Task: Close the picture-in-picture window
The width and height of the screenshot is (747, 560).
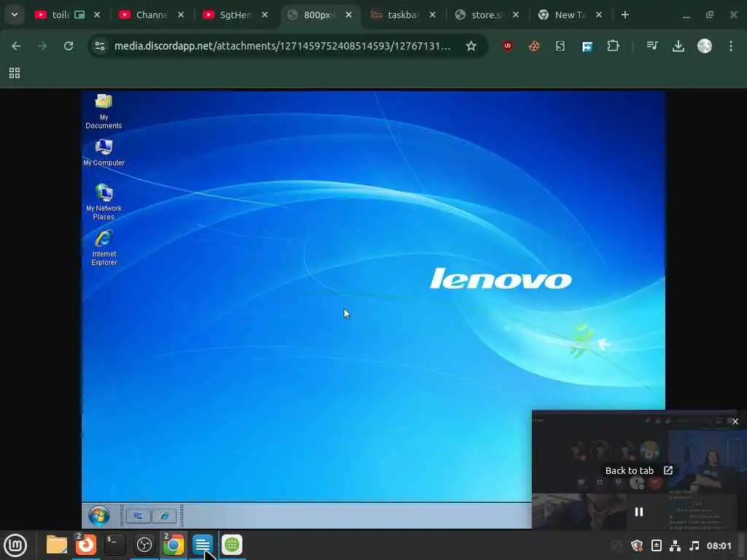Action: click(x=735, y=421)
